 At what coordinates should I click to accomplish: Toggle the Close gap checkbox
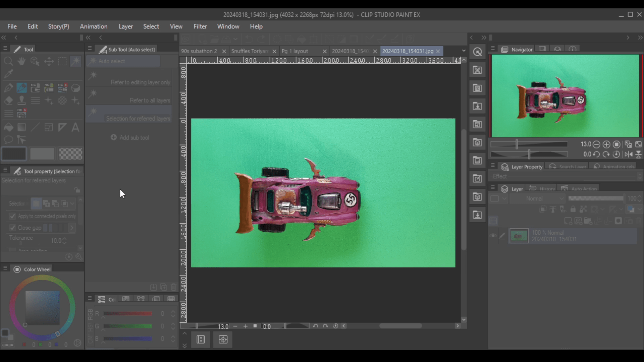coord(12,228)
